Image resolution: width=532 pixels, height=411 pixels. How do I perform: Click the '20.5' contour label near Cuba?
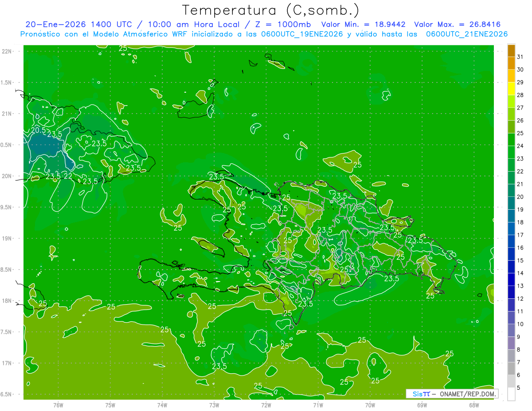38,130
